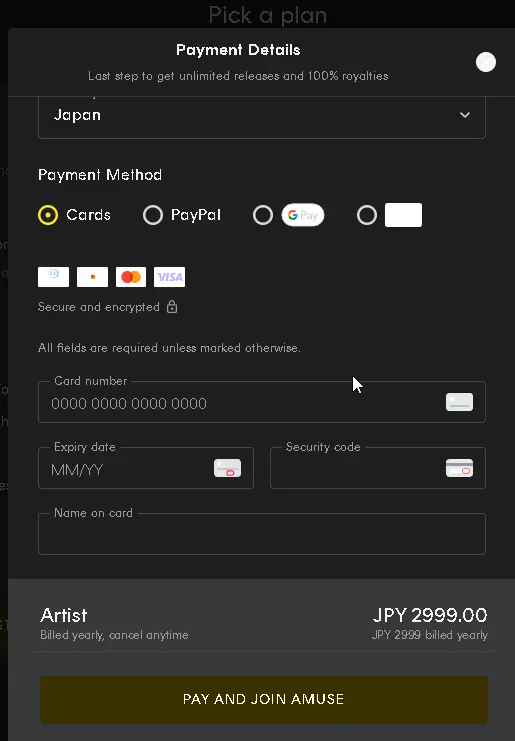This screenshot has width=515, height=741.
Task: Click the PAY AND JOIN AMUSE button
Action: pyautogui.click(x=264, y=699)
